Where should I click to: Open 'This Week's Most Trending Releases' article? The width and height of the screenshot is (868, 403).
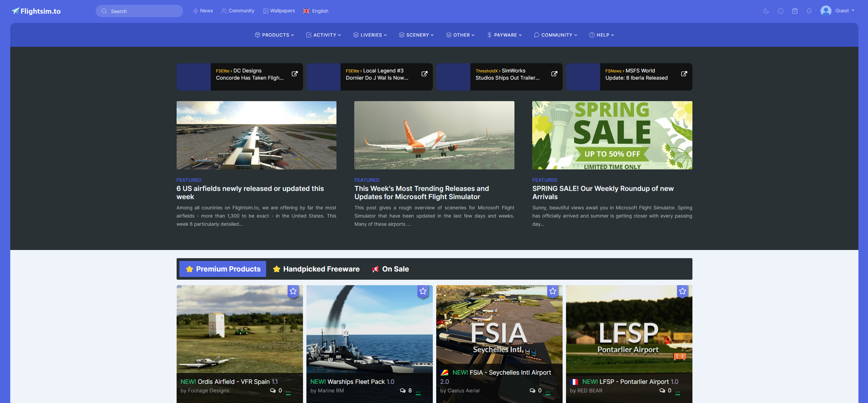[x=421, y=193]
